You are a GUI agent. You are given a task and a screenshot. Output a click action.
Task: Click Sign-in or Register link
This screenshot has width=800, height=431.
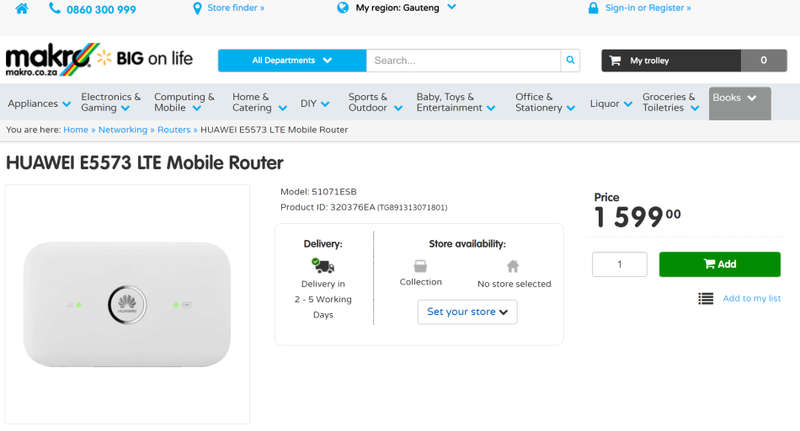(x=648, y=8)
